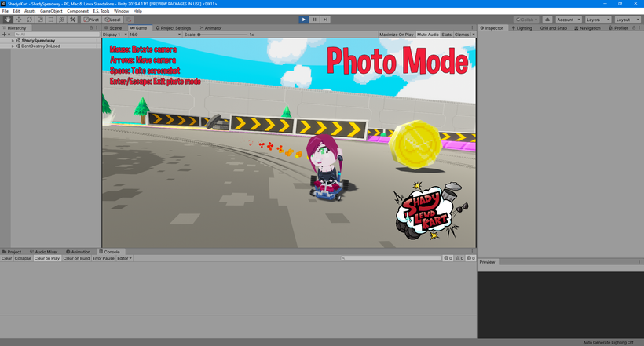Select the Rect tool

coord(51,20)
